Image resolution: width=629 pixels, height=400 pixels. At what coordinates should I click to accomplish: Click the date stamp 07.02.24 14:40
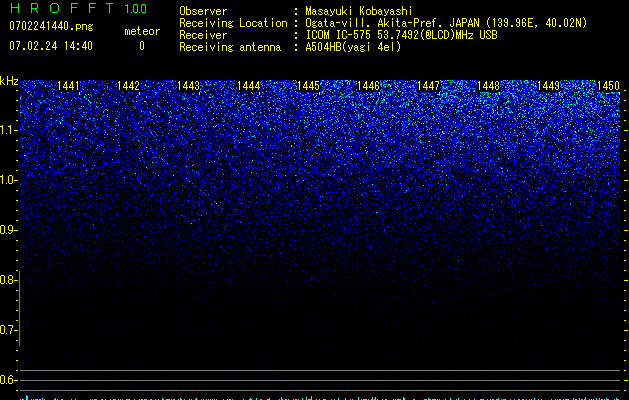click(x=51, y=46)
